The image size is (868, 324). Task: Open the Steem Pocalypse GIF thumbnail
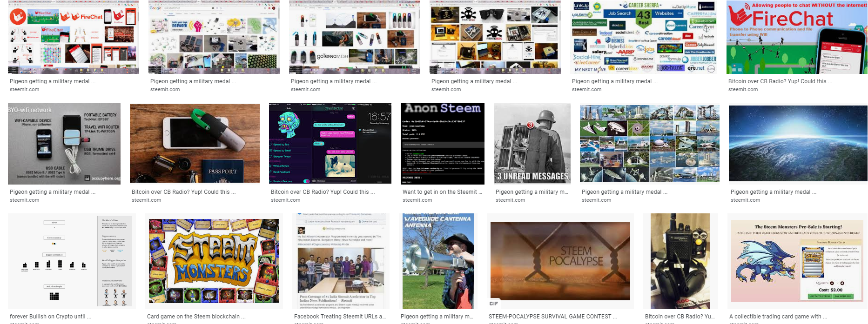(560, 261)
